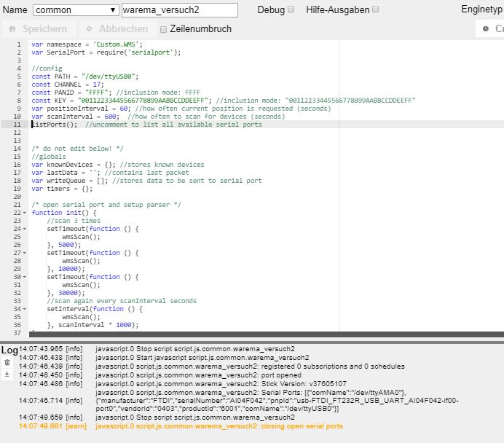Collapse the init function fold at line 22
504x443 pixels.
point(25,213)
